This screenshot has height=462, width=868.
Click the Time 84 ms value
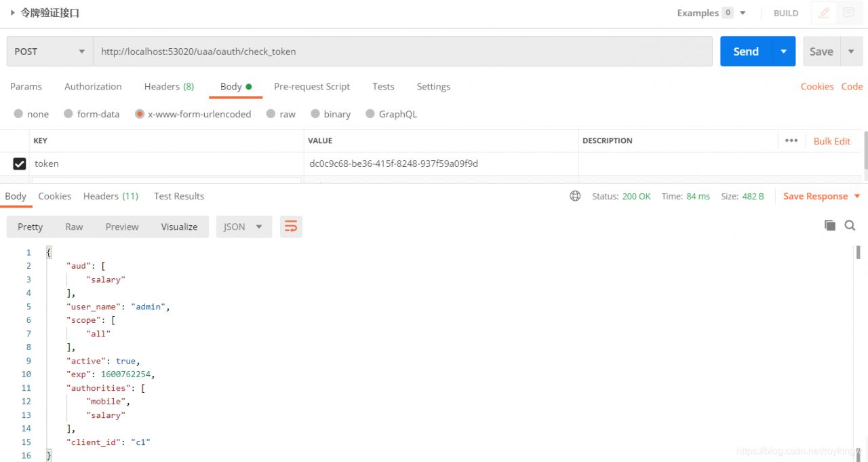click(x=698, y=196)
